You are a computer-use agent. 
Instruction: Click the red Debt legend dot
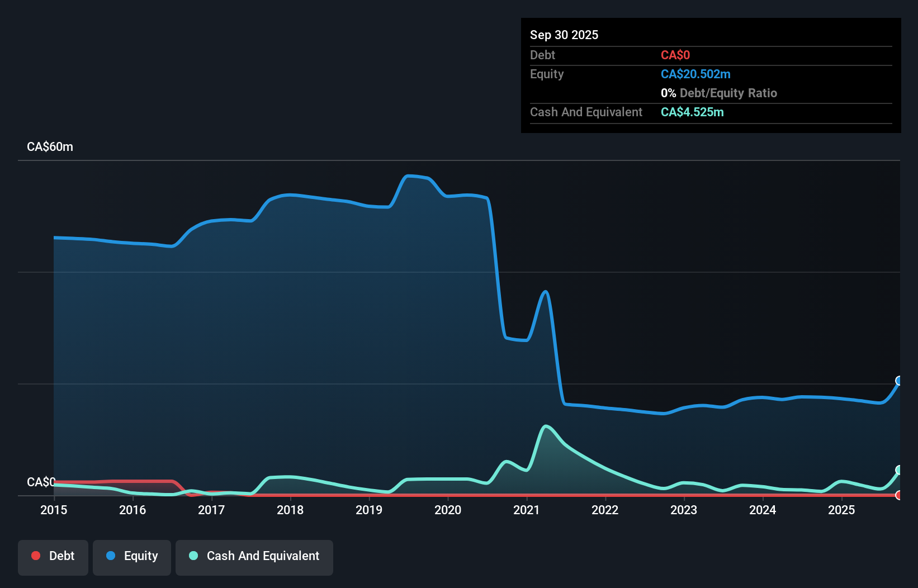pyautogui.click(x=36, y=556)
